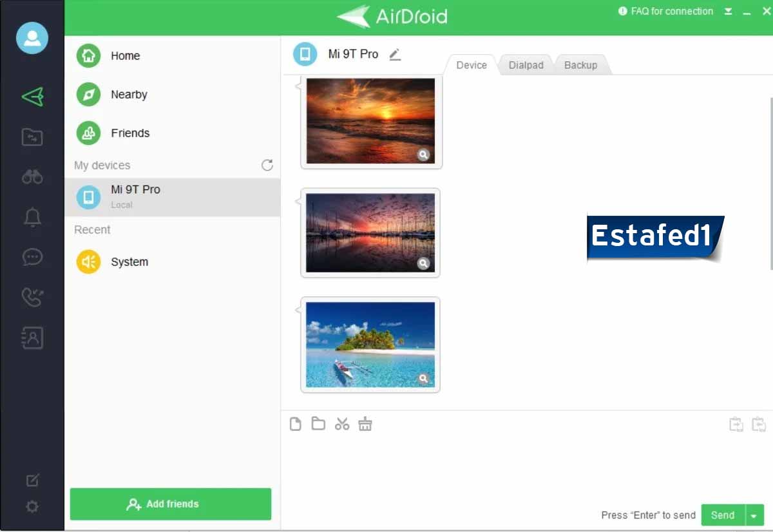The height and width of the screenshot is (532, 773).
Task: Open Notifications bell icon
Action: (32, 217)
